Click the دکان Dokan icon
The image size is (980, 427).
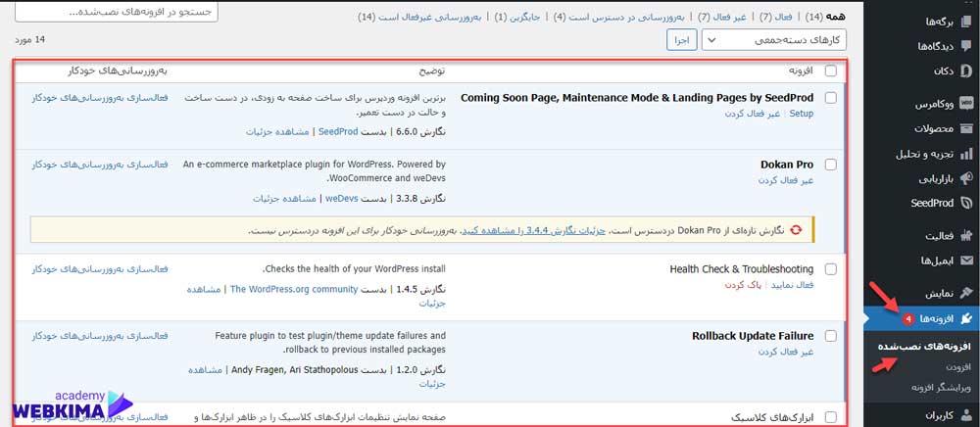point(966,71)
